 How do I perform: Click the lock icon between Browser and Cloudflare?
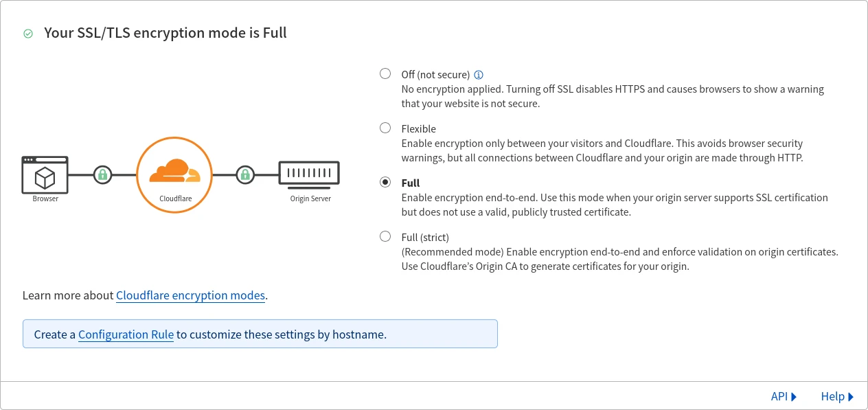102,174
